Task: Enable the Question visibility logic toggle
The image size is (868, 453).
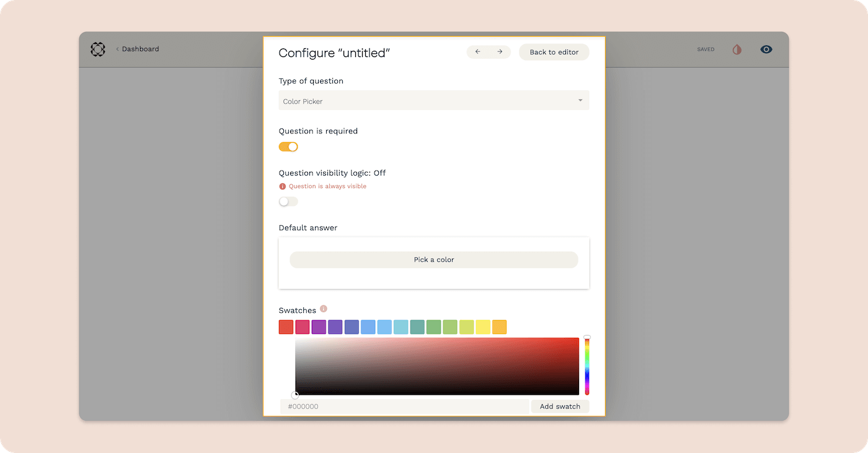Action: pyautogui.click(x=288, y=202)
